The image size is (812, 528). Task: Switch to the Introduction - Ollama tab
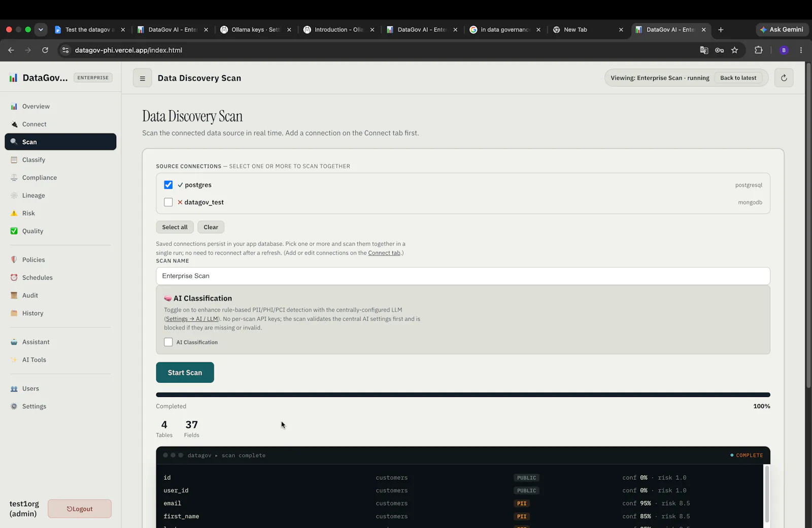[x=339, y=30]
